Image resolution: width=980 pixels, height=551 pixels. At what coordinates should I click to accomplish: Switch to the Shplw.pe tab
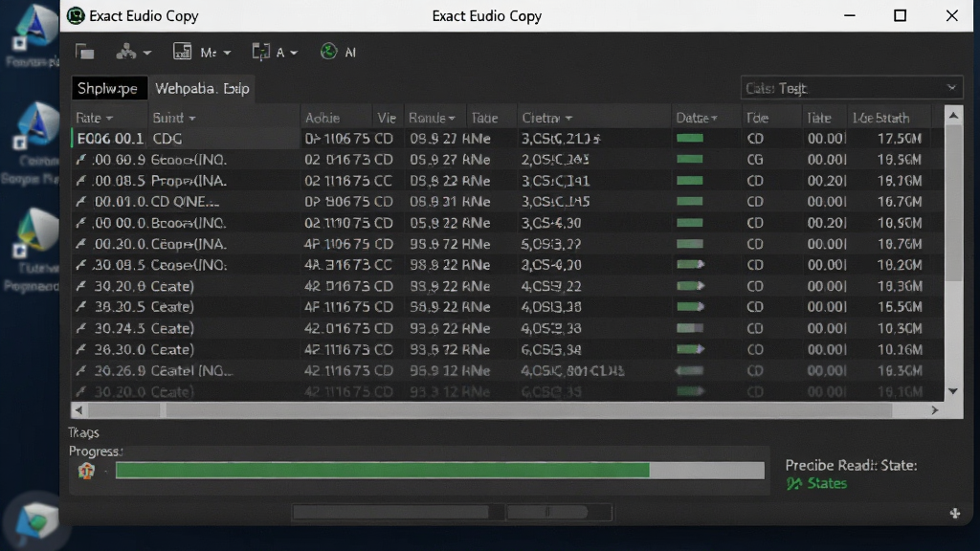(109, 89)
